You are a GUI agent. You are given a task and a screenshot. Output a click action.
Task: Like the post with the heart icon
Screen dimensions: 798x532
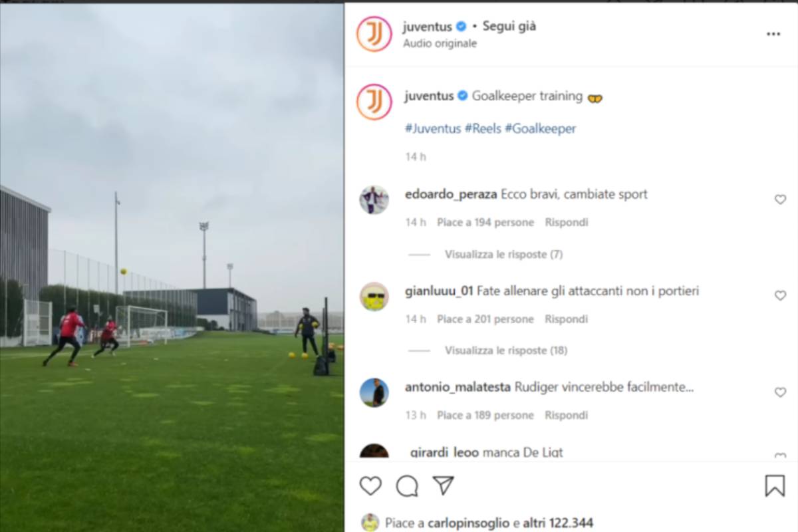(370, 486)
